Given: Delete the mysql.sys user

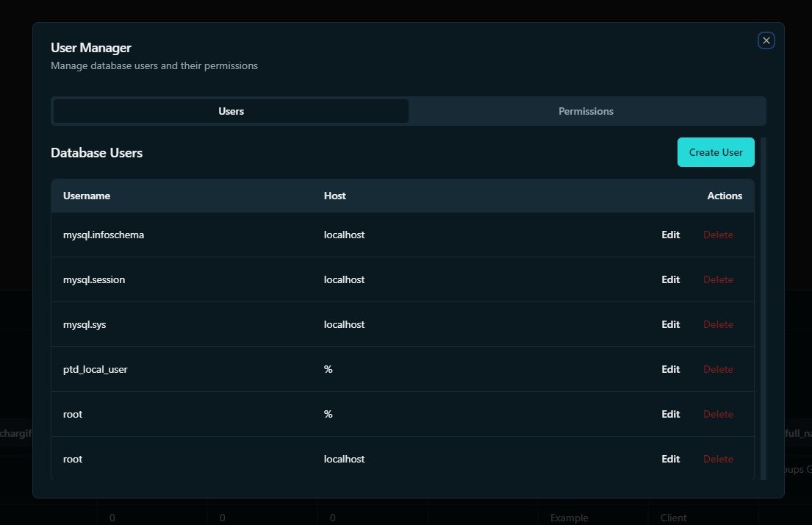Looking at the screenshot, I should 717,324.
